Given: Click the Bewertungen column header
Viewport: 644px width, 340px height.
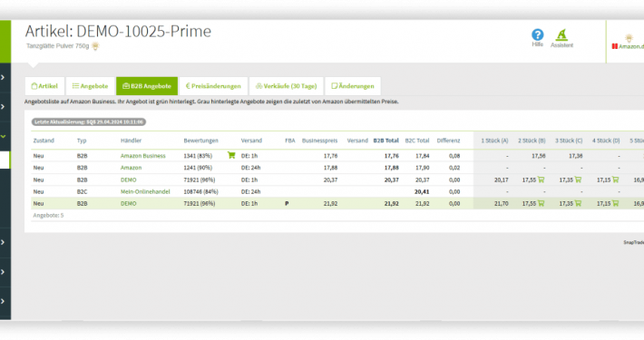Looking at the screenshot, I should point(200,141).
